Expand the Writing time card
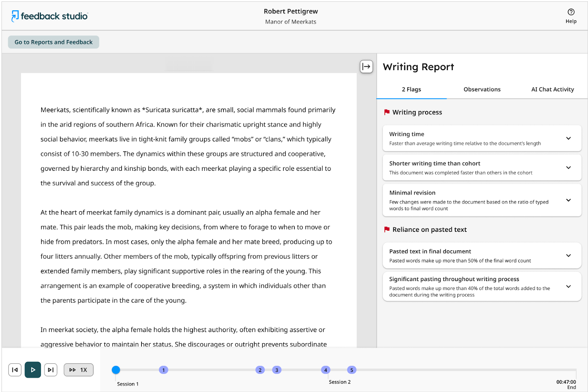Image resolution: width=588 pixels, height=392 pixels. (x=482, y=139)
